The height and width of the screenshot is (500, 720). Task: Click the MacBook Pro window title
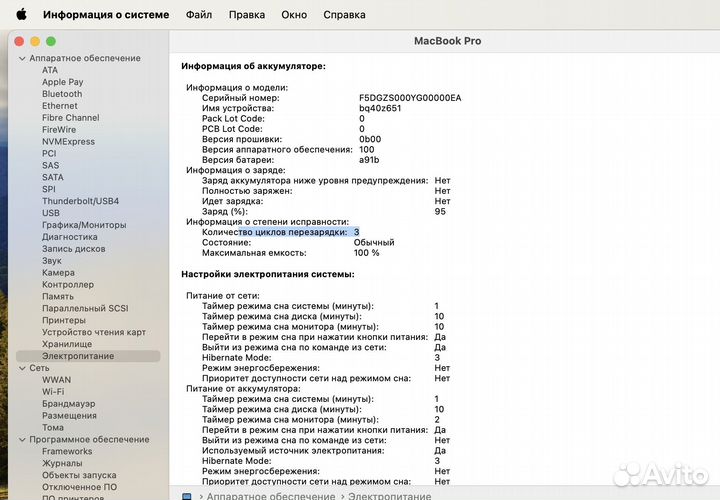pos(448,41)
